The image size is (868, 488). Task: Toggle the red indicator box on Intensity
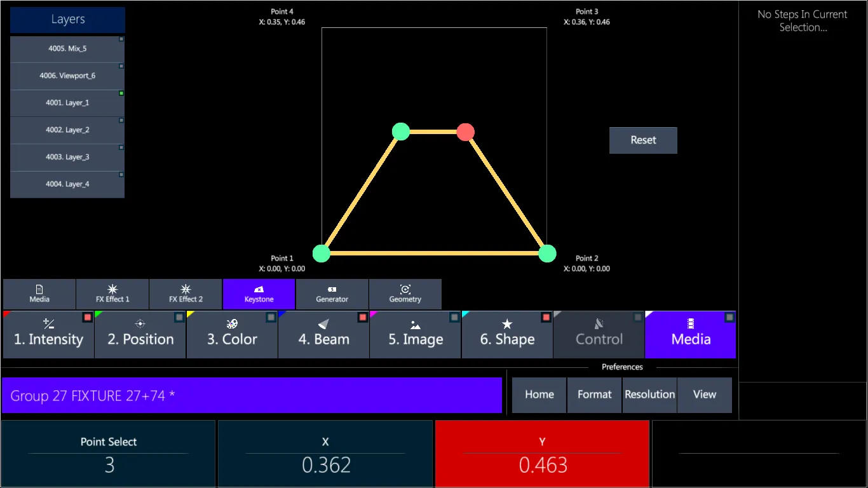tap(88, 317)
